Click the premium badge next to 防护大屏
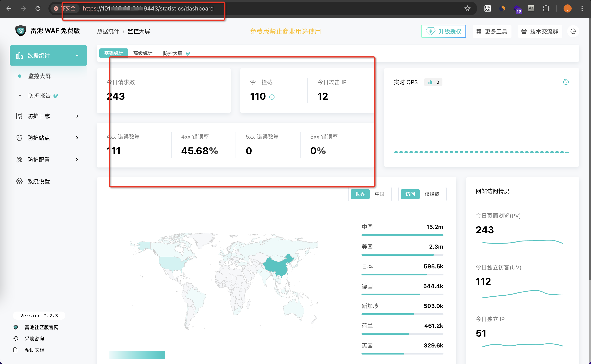Screen dimensions: 591x364 pos(188,53)
